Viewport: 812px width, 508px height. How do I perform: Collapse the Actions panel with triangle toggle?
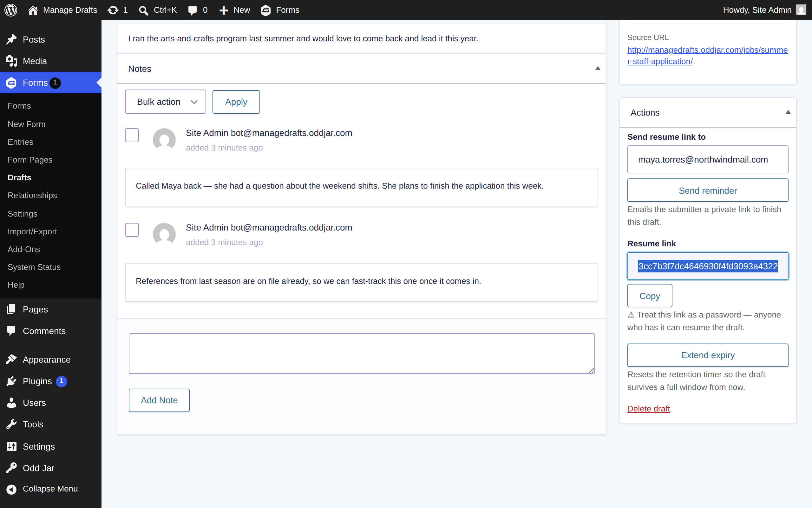[788, 112]
